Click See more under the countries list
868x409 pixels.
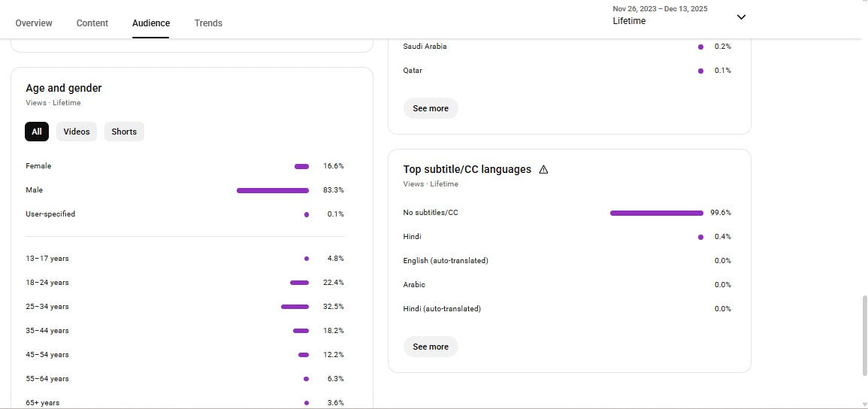tap(431, 108)
